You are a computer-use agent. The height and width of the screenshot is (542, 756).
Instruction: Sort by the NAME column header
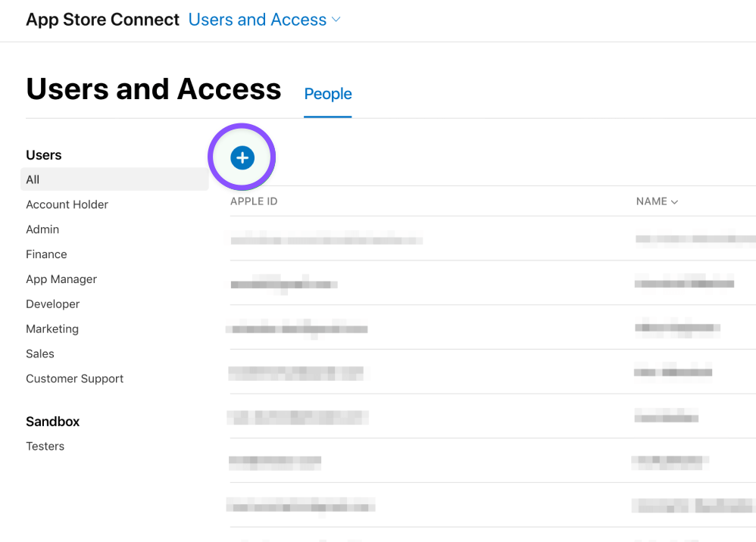pos(657,201)
